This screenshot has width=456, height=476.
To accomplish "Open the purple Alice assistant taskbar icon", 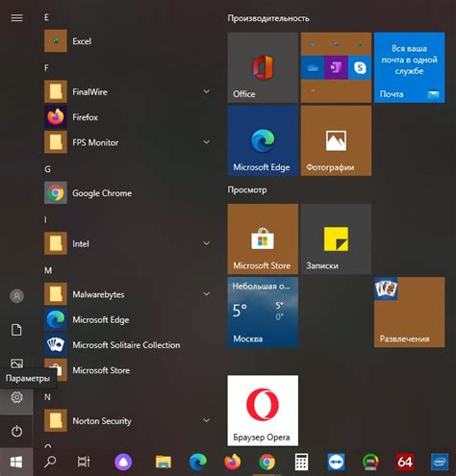I will [x=123, y=462].
